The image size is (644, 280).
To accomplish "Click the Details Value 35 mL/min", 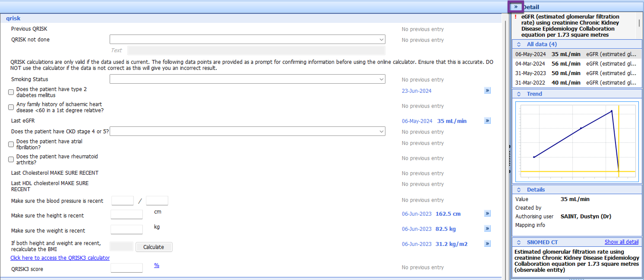I will click(575, 199).
